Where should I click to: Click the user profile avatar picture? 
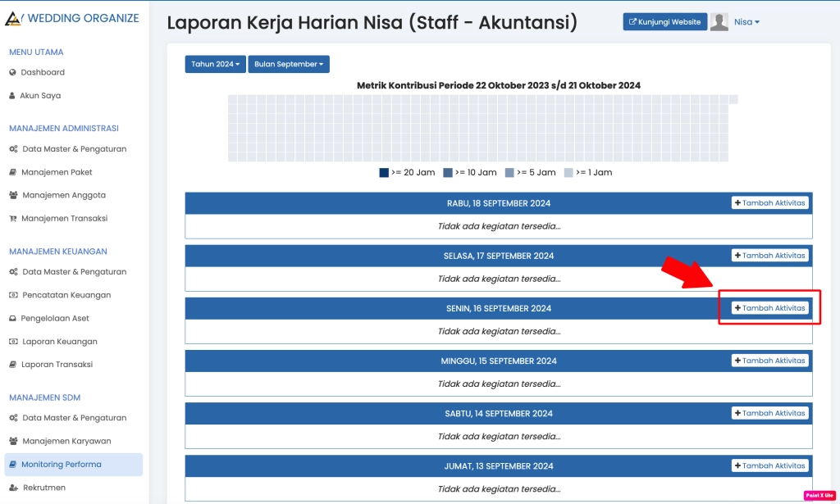point(719,22)
